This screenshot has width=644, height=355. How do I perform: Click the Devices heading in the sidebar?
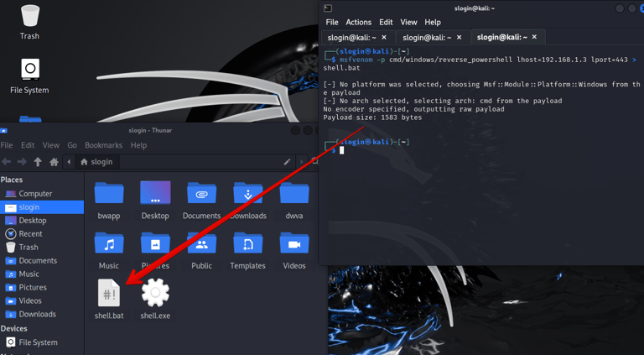point(14,329)
